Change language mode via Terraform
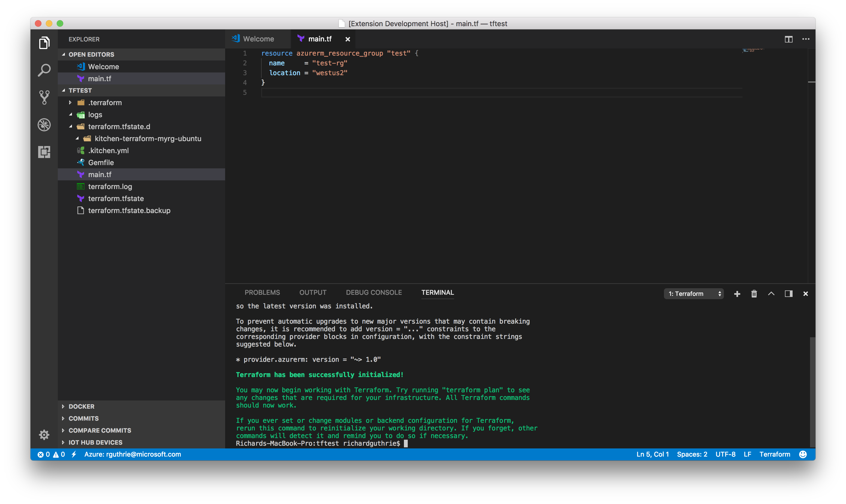 click(x=775, y=454)
